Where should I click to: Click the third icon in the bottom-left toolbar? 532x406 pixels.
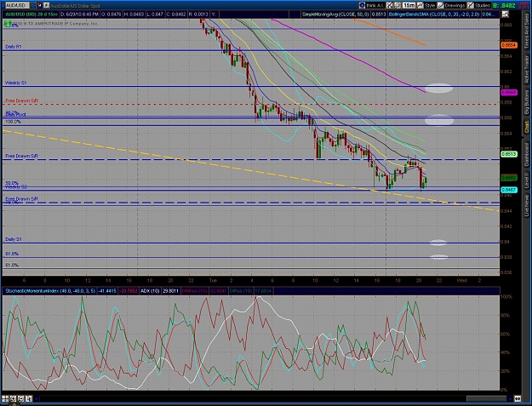(x=20, y=398)
